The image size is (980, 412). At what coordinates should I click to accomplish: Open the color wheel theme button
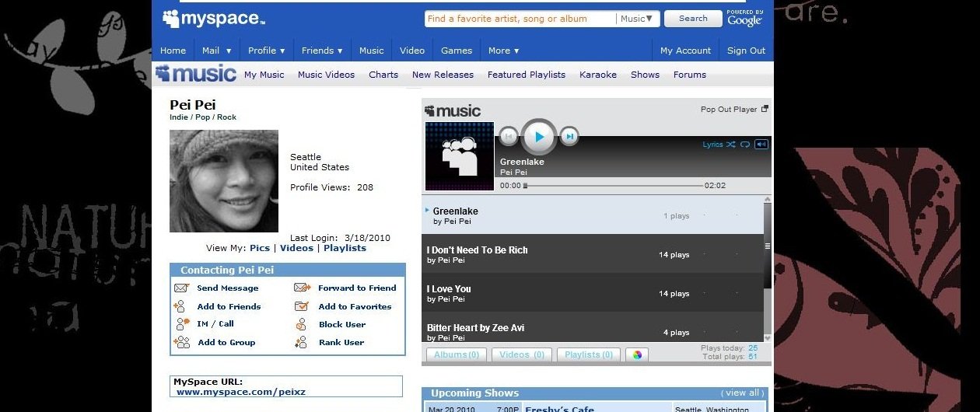[x=637, y=355]
